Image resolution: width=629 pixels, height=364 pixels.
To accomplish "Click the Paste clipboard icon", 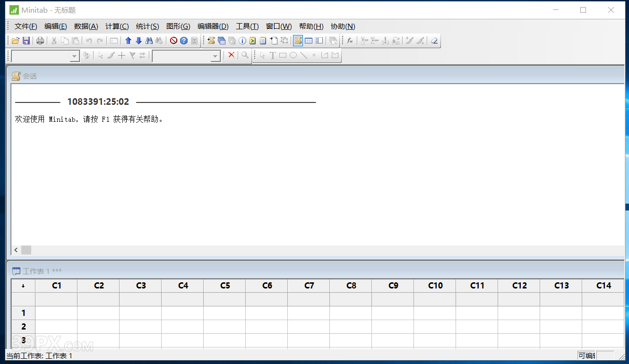I will click(75, 41).
